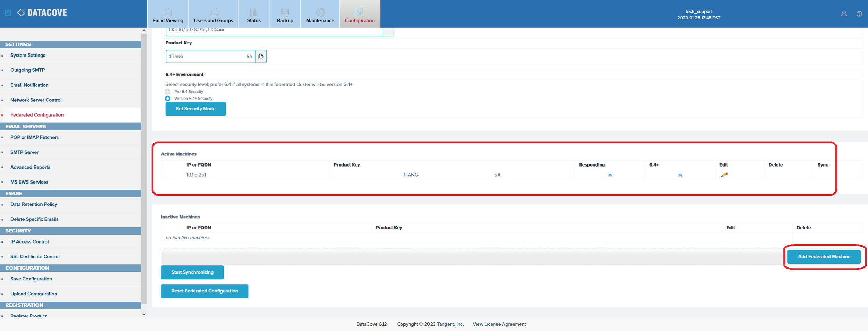Click the 6.4+ status indicator icon

coord(680,176)
